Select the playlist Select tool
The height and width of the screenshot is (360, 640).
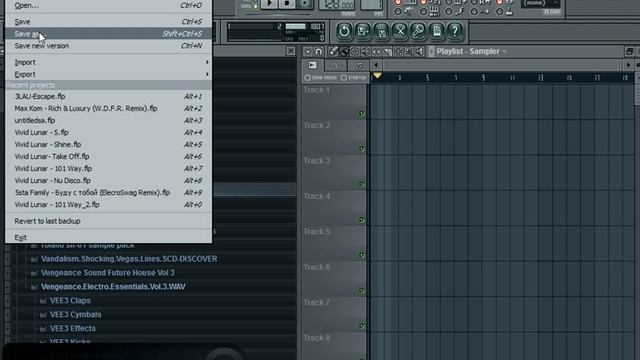(397, 51)
